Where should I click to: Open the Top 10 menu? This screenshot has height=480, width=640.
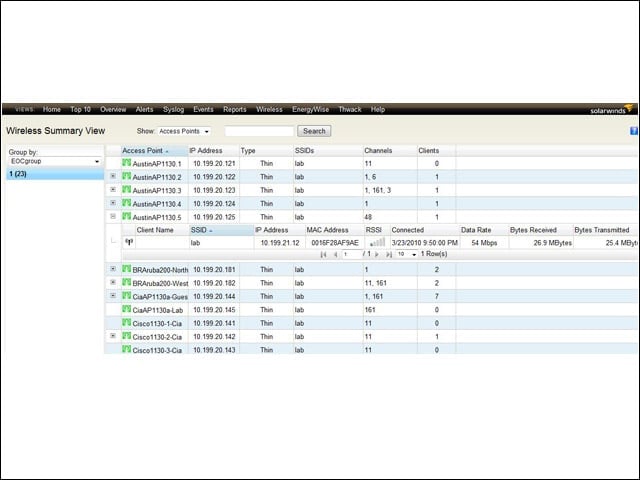pyautogui.click(x=80, y=109)
